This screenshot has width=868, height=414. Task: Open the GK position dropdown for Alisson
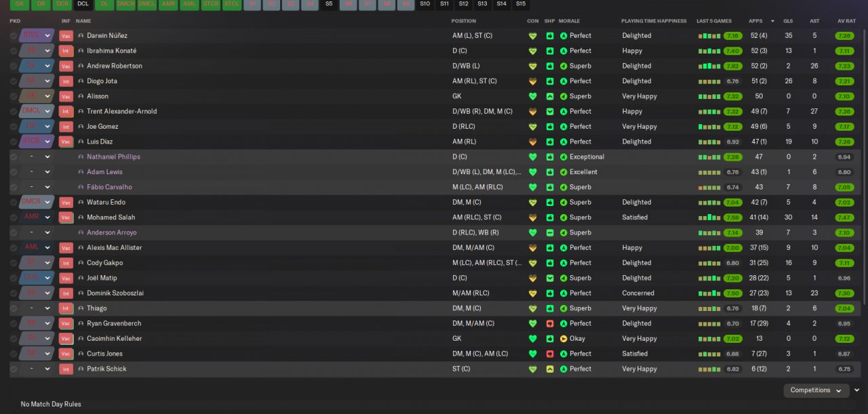coord(37,96)
